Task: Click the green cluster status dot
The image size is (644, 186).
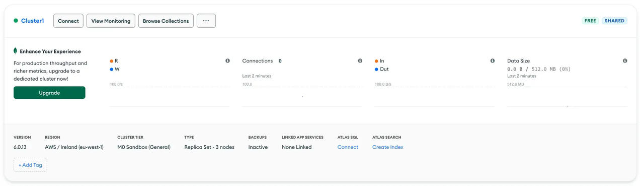Action: (16, 21)
